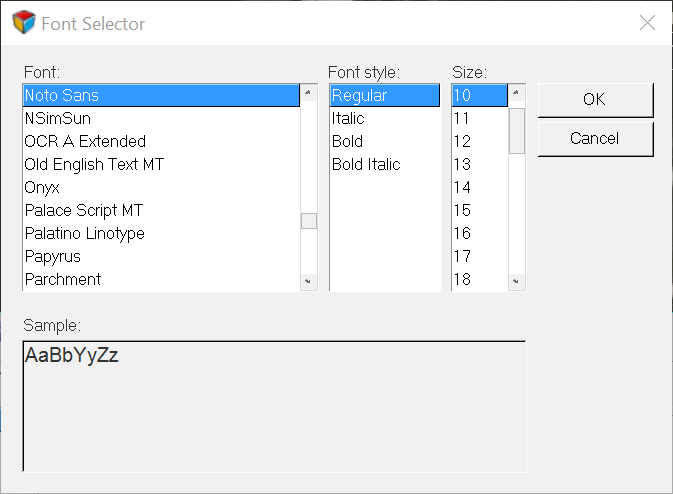673x494 pixels.
Task: Click the Size list scrollbar thumb
Action: [x=517, y=129]
